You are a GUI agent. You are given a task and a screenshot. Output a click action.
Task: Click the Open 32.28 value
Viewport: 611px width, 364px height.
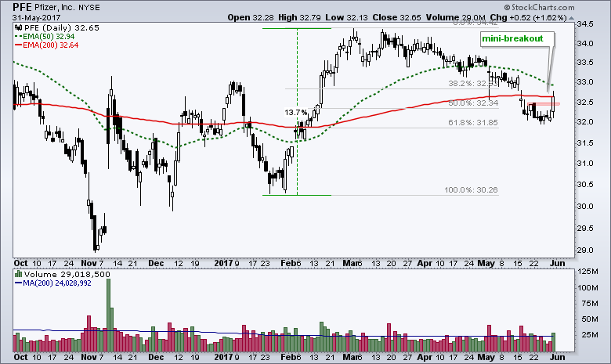point(251,17)
